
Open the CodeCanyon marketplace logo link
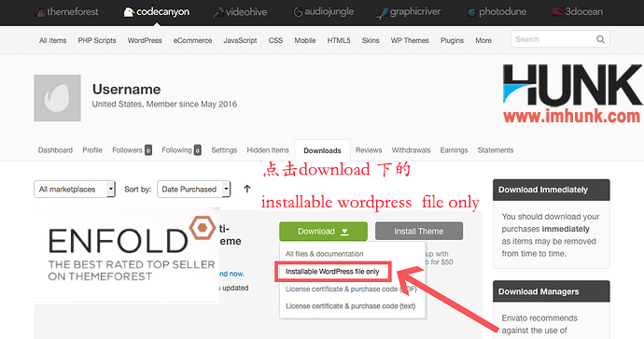[157, 12]
